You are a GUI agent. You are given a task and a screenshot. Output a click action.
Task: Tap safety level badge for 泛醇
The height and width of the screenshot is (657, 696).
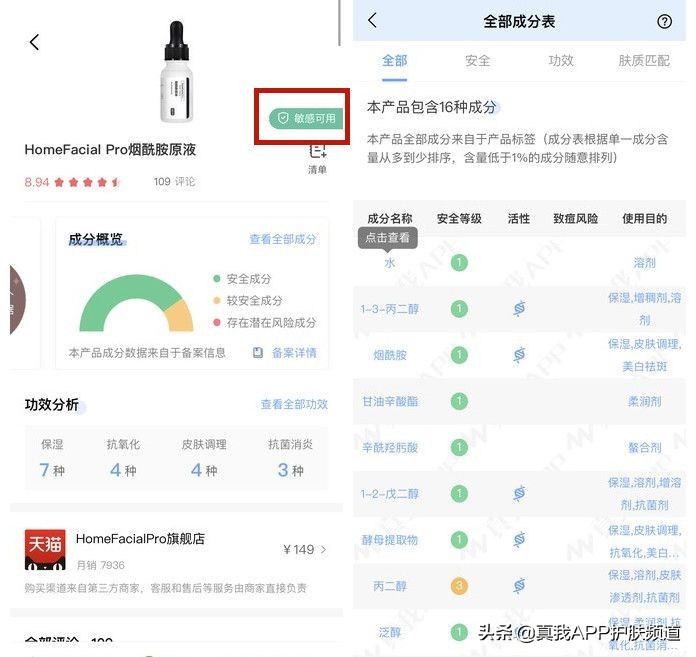click(459, 632)
